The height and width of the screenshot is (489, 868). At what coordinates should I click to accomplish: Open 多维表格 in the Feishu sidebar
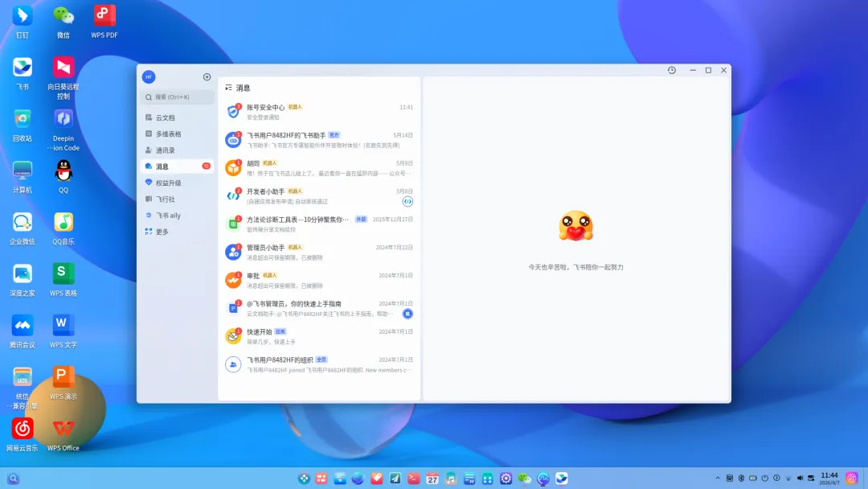(177, 134)
